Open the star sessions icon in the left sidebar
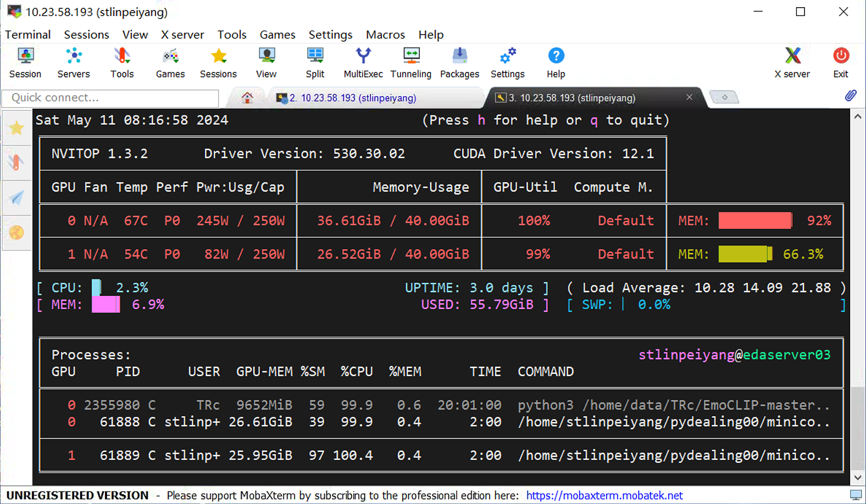Viewport: 866px width, 504px height. point(16,128)
